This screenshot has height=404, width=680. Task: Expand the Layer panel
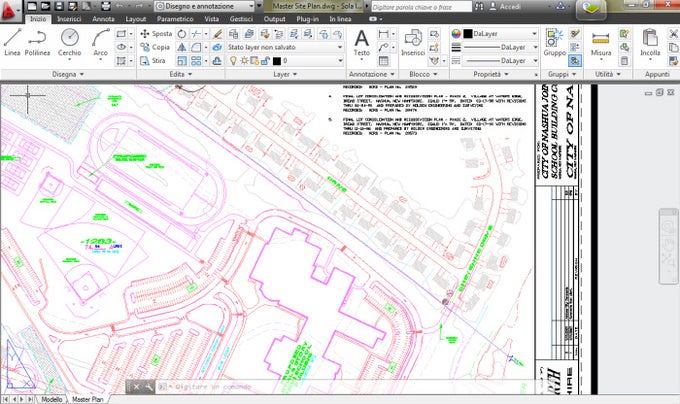point(285,74)
